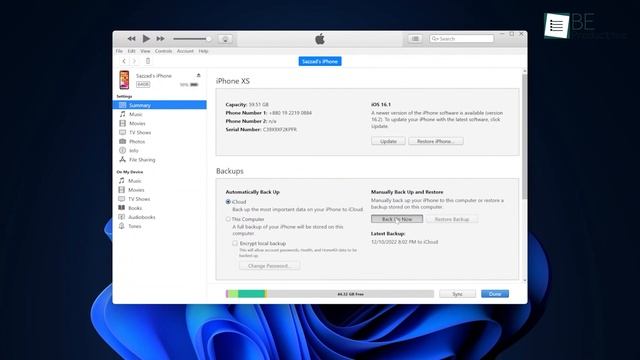The image size is (640, 360).
Task: Open the File menu
Action: click(119, 51)
